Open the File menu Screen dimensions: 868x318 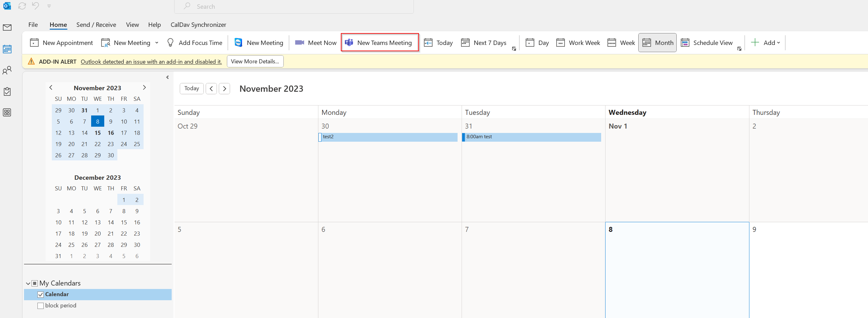[x=33, y=25]
